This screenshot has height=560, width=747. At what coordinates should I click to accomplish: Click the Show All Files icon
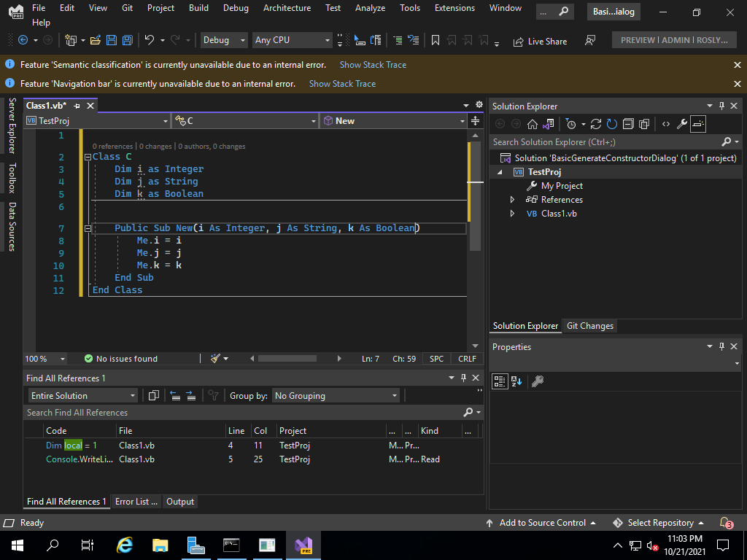pos(644,124)
